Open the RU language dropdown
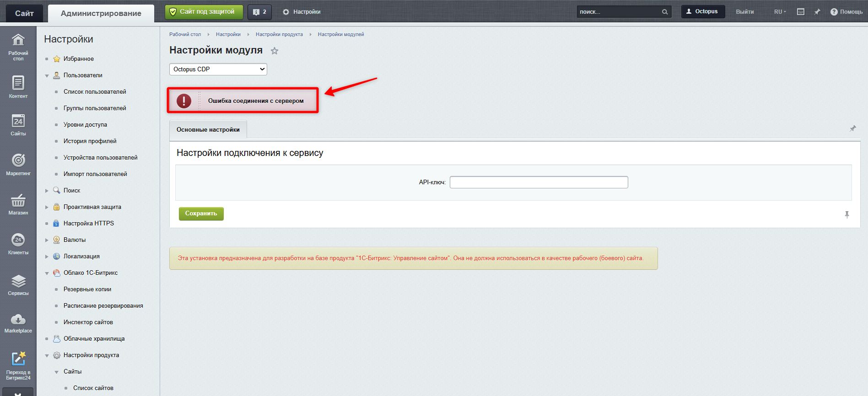The image size is (868, 396). [780, 12]
